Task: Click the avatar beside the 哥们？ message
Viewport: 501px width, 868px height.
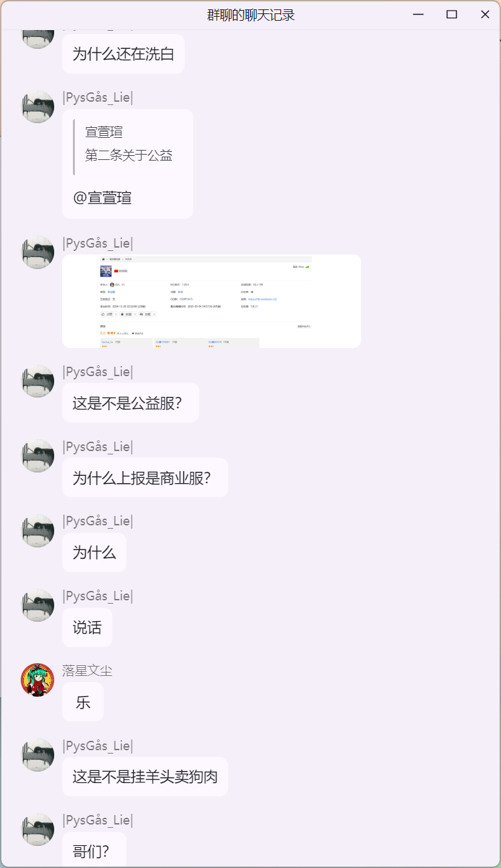Action: point(37,830)
